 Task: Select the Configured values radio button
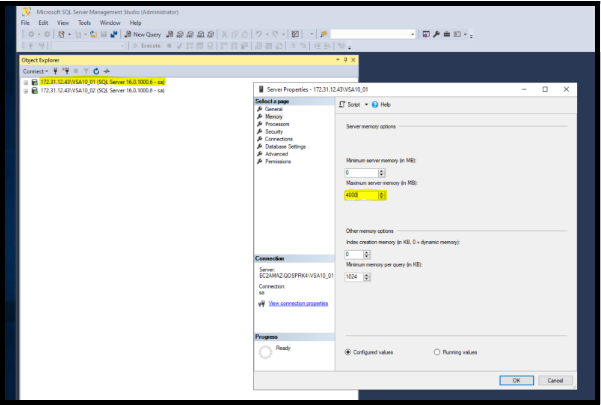(348, 352)
